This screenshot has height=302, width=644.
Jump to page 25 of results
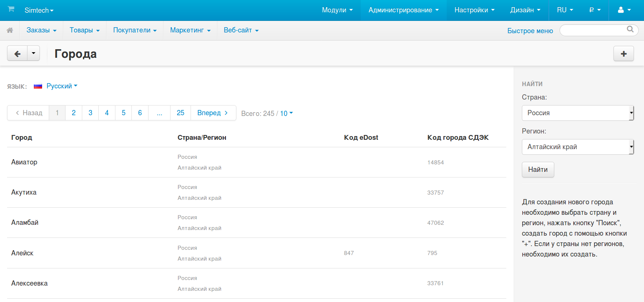[181, 113]
